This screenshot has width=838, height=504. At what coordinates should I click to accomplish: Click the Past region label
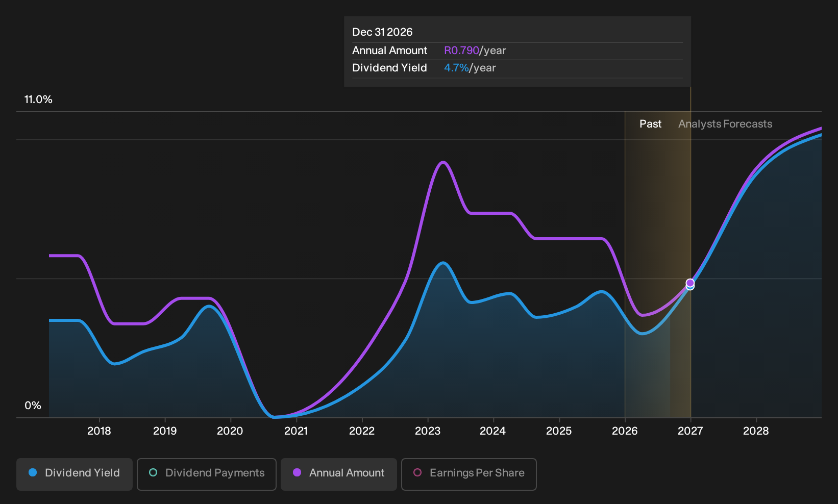tap(651, 124)
